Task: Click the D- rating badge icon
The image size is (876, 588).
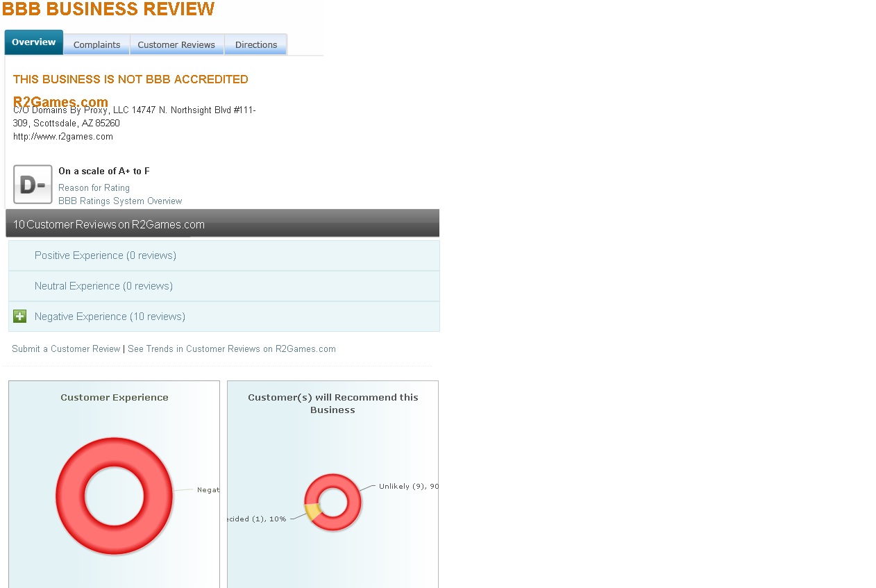Action: coord(33,185)
